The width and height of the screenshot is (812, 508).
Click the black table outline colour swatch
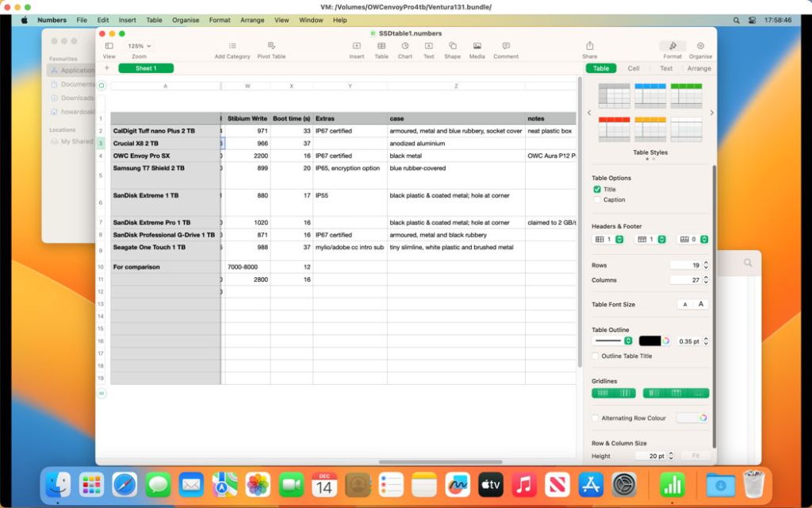click(649, 341)
